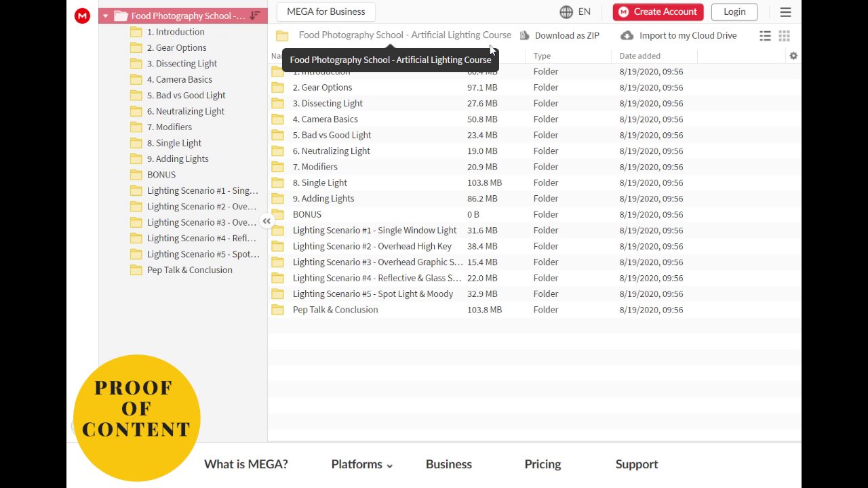Select Lighting Scenario #5 - Spot Light & Moody
Viewport: 868px width, 488px height.
373,293
